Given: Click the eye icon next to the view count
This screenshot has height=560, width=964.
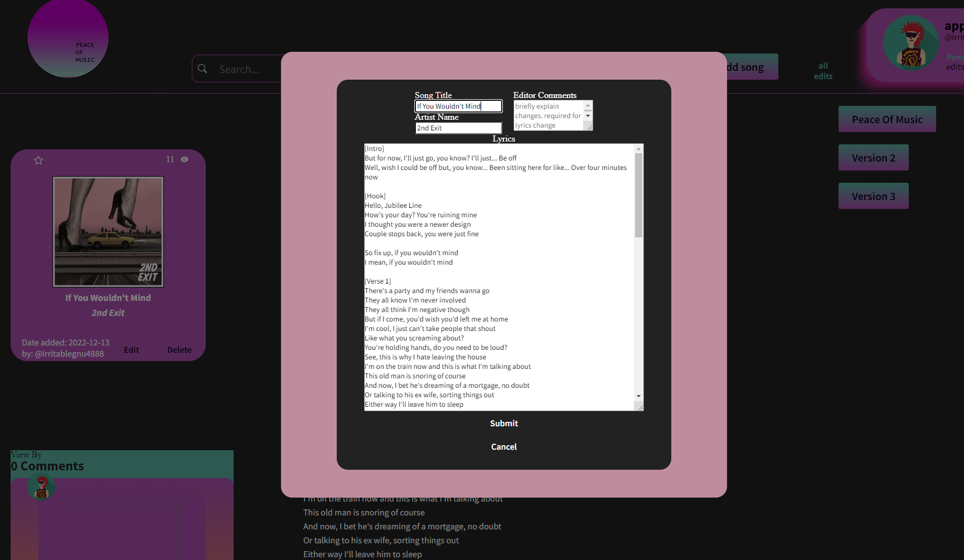Looking at the screenshot, I should click(x=184, y=159).
